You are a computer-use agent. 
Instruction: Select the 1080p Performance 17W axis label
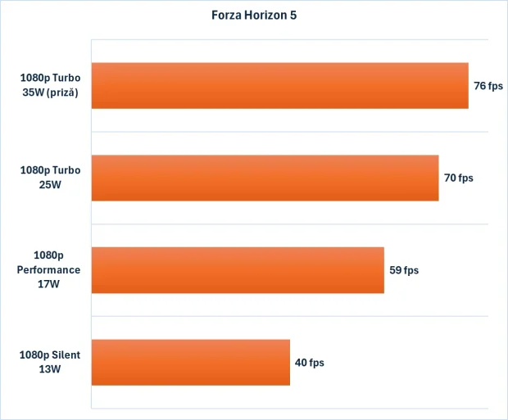point(51,269)
